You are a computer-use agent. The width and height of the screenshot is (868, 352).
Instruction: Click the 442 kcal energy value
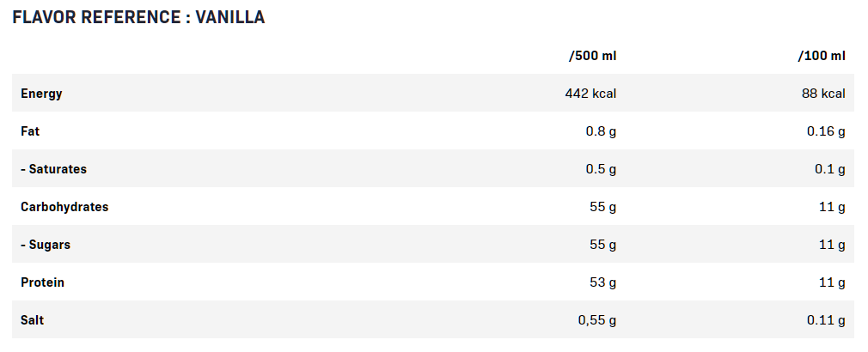590,94
